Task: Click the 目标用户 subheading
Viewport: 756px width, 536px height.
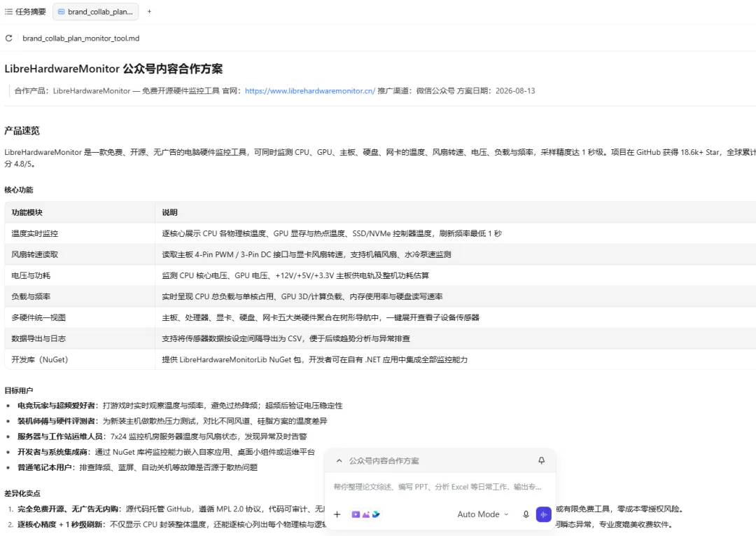Action: click(x=19, y=391)
